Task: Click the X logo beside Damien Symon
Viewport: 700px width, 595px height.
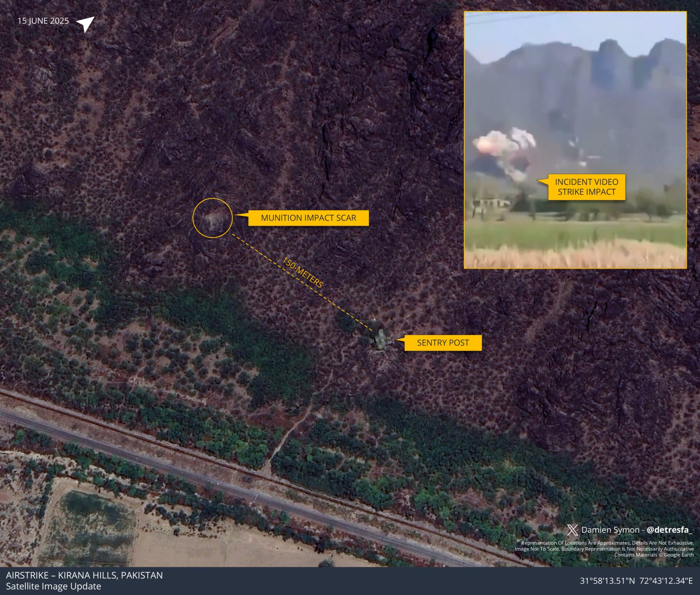Action: [572, 530]
